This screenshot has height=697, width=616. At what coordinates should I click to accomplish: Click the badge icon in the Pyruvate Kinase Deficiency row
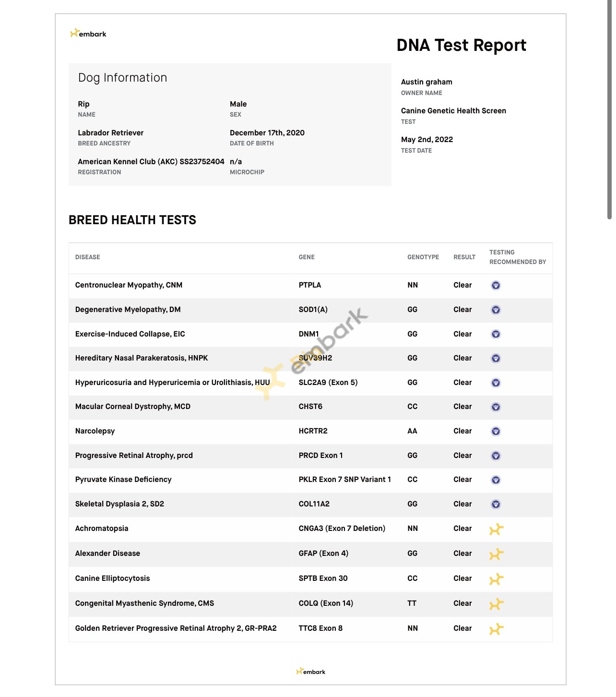coord(496,480)
